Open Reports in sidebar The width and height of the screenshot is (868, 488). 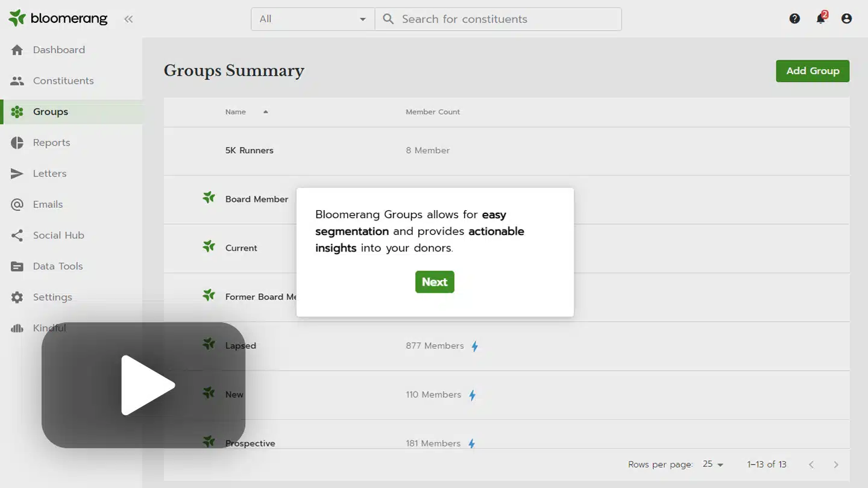52,143
